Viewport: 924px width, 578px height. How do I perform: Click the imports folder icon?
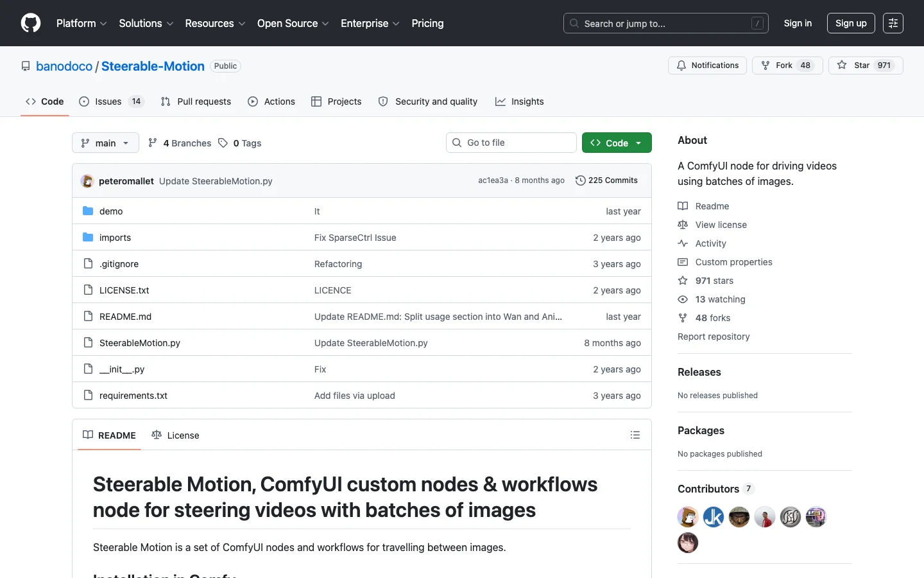pyautogui.click(x=88, y=237)
